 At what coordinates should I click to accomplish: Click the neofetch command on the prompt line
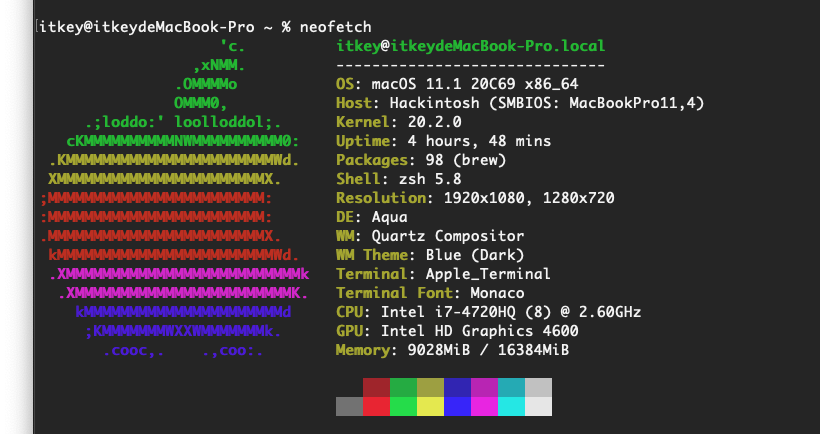[335, 27]
